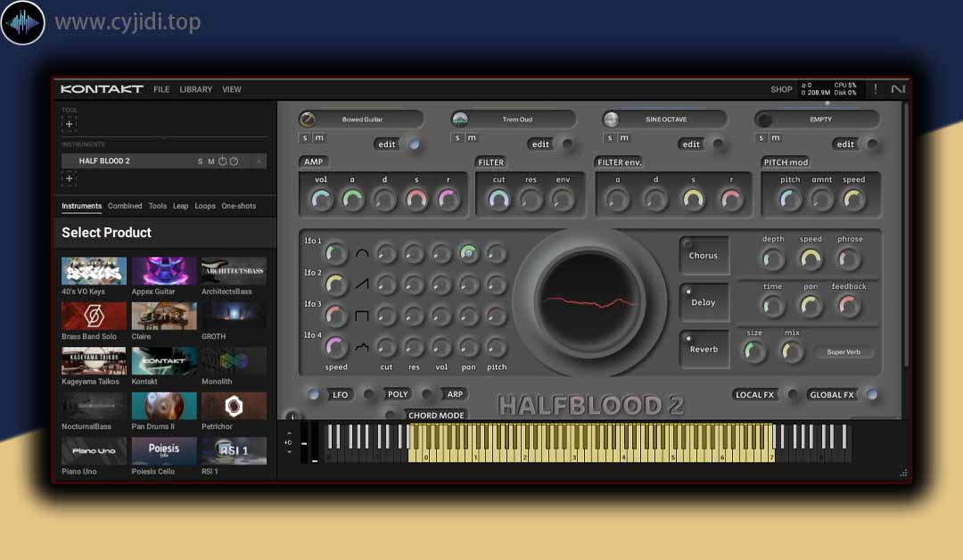Toggle the Bowed Guitar edit LED
The height and width of the screenshot is (560, 963).
(x=415, y=144)
